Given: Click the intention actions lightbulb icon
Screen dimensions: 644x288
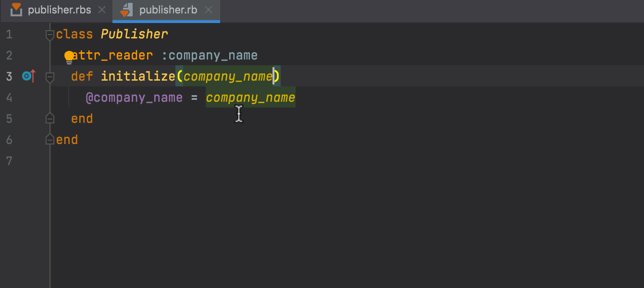Looking at the screenshot, I should [69, 55].
